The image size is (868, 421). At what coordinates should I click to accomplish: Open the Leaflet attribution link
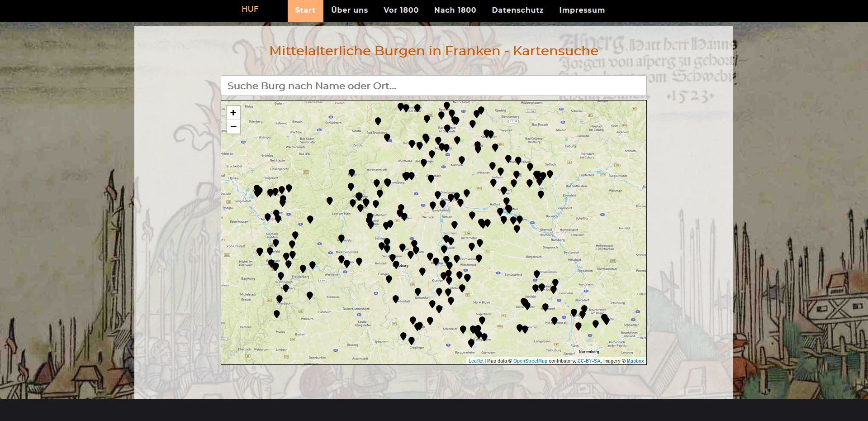click(x=476, y=361)
